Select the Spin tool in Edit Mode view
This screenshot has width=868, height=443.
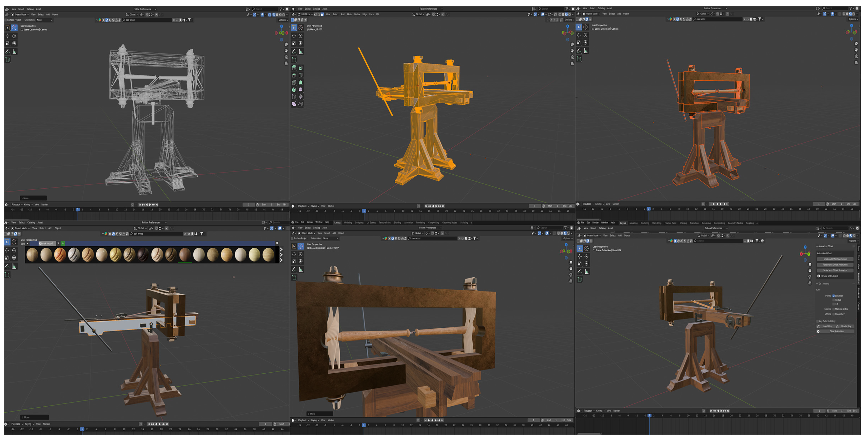(294, 90)
